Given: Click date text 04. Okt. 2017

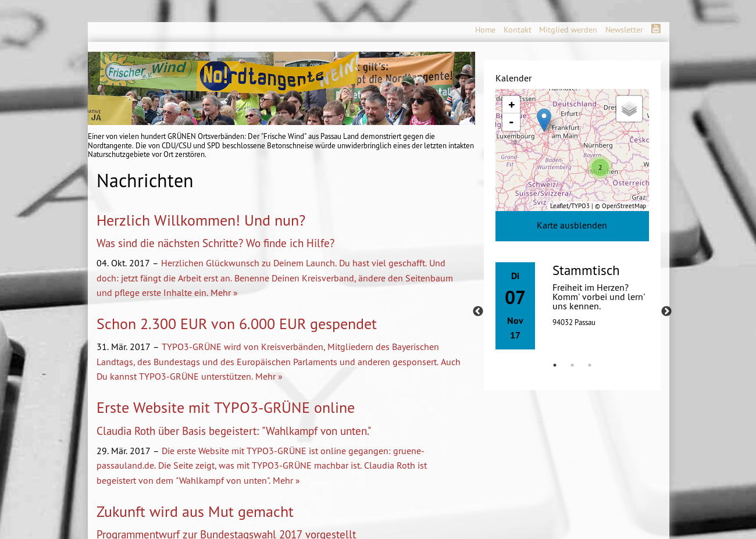Looking at the screenshot, I should (123, 263).
